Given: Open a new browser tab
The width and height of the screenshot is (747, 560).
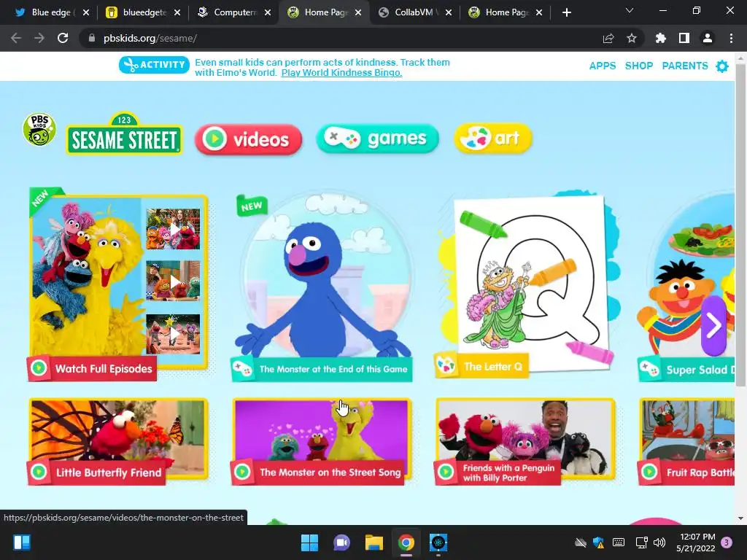Looking at the screenshot, I should (x=566, y=12).
